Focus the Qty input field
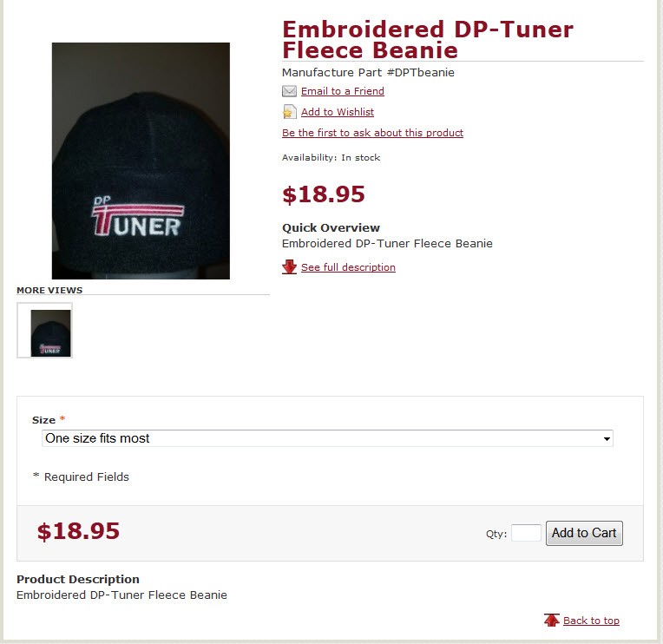 (526, 533)
